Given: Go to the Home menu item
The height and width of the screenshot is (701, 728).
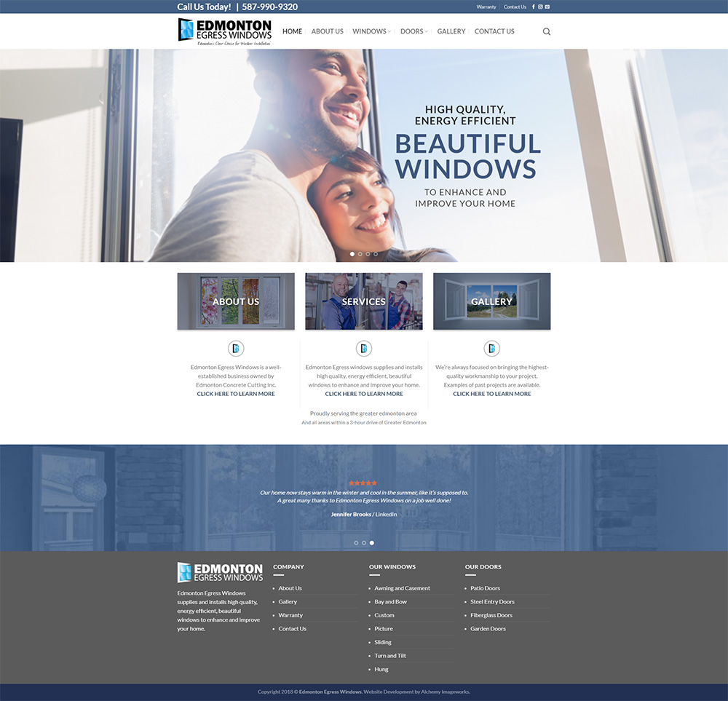Looking at the screenshot, I should tap(292, 31).
